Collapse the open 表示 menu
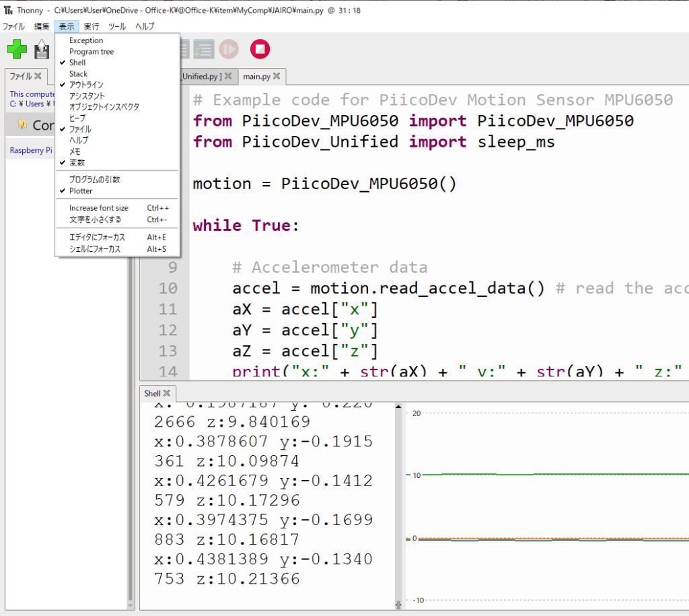 click(x=67, y=26)
